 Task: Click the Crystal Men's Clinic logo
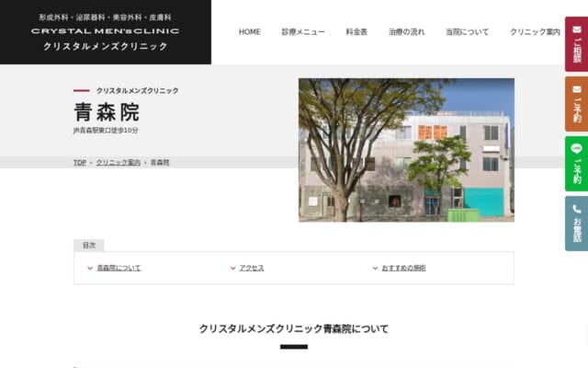click(x=106, y=32)
